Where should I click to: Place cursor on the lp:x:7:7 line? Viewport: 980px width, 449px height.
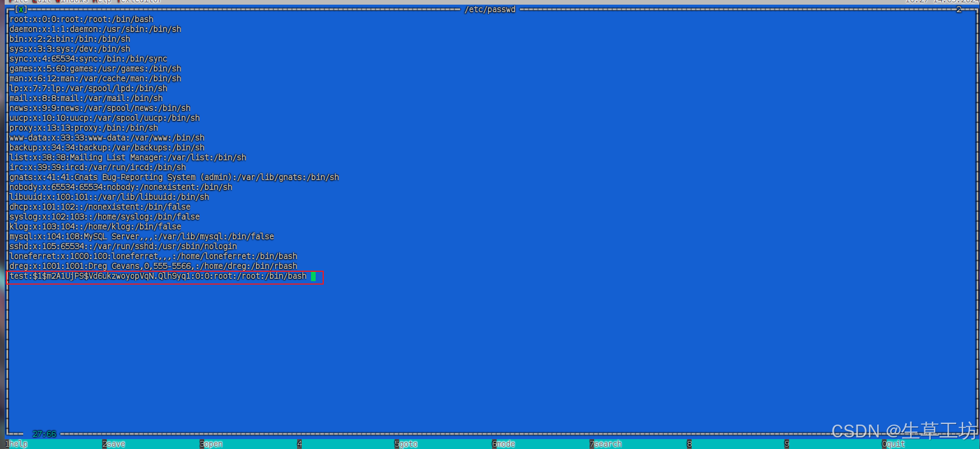(x=88, y=88)
